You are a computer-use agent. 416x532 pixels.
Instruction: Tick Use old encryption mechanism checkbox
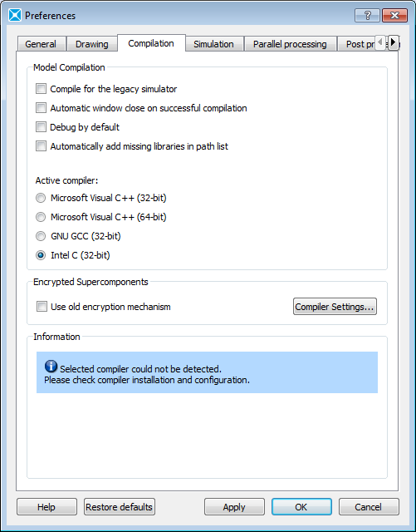coord(42,307)
